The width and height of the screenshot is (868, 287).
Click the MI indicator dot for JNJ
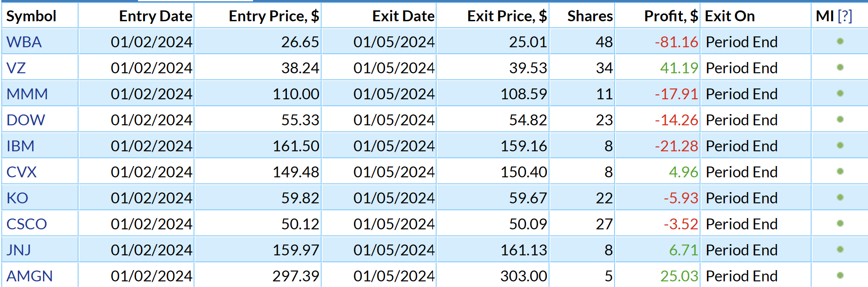tap(840, 250)
